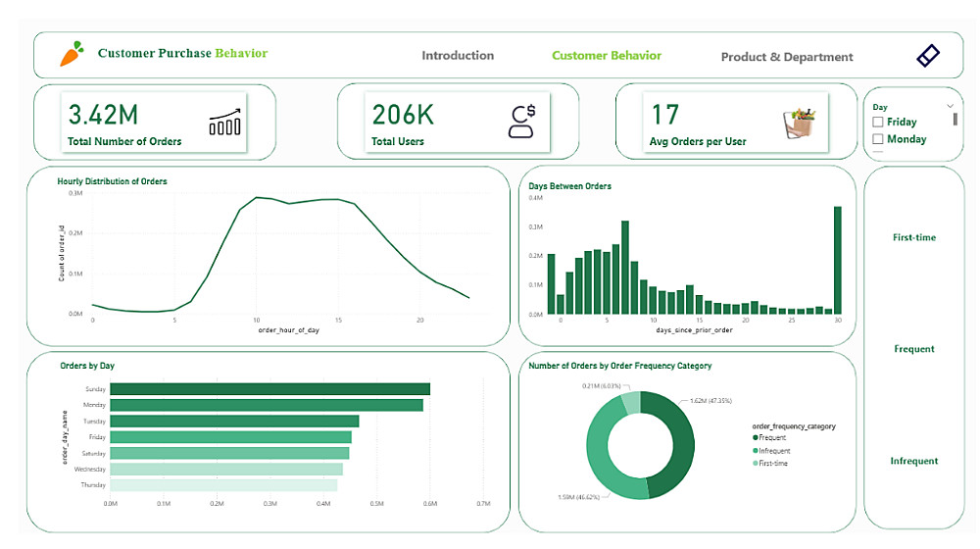This screenshot has width=980, height=549.
Task: Click the 17 avg orders value
Action: [x=665, y=115]
